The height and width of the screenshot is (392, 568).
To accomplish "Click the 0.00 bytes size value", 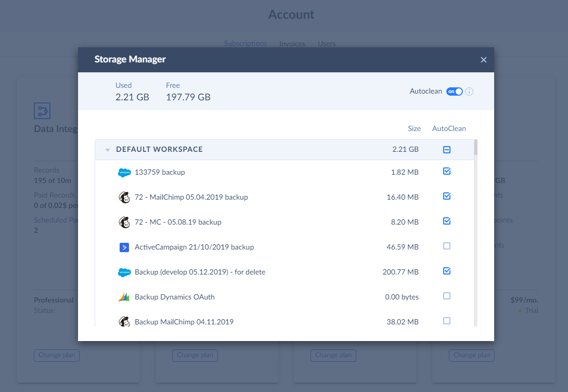I will click(402, 297).
